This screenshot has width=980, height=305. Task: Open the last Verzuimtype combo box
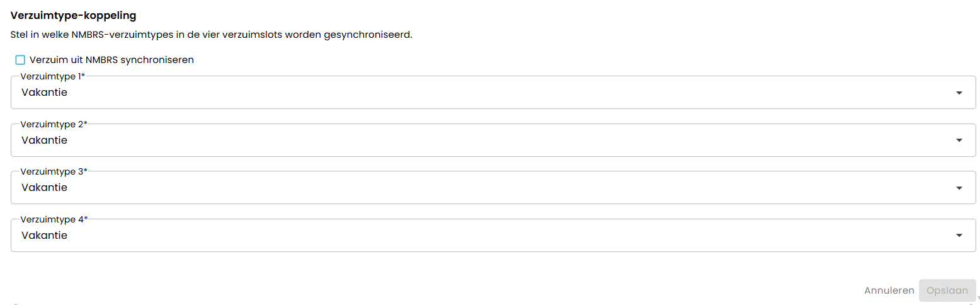tap(493, 236)
